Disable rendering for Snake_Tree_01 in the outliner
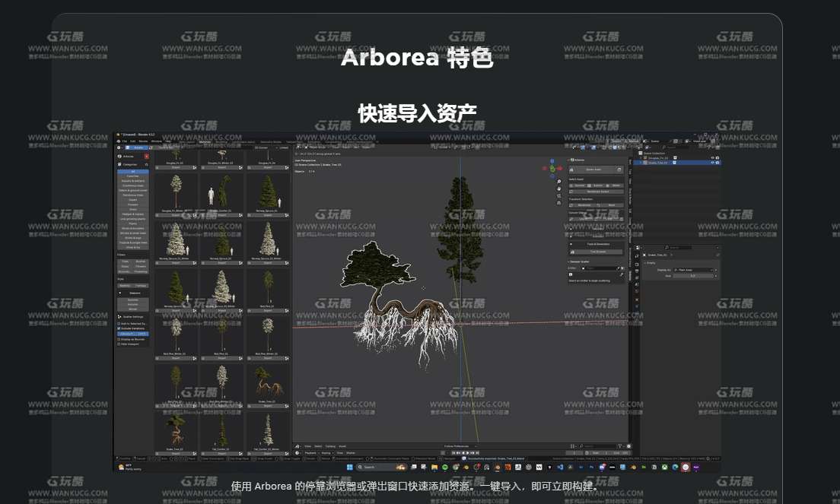Viewport: 840px width, 504px height. tap(717, 163)
